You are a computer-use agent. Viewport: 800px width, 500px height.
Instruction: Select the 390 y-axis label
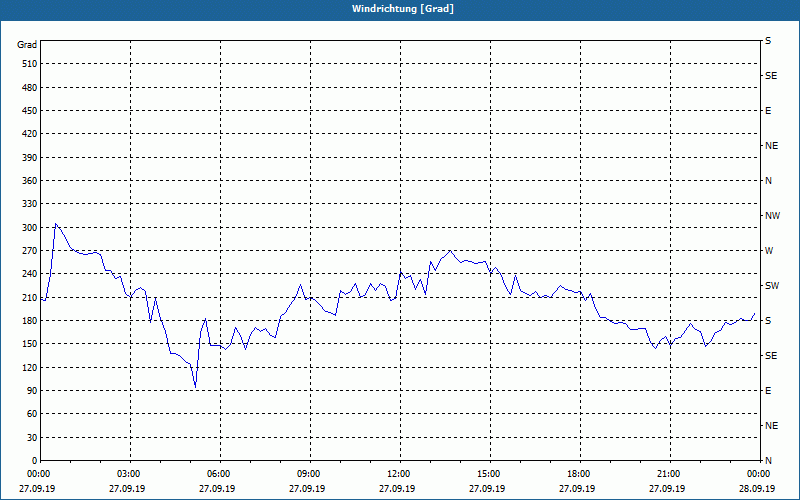[30, 158]
